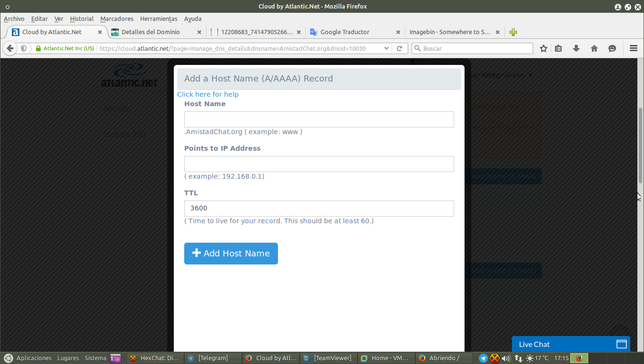644x364 pixels.
Task: Click the Host Name input field
Action: (x=319, y=119)
